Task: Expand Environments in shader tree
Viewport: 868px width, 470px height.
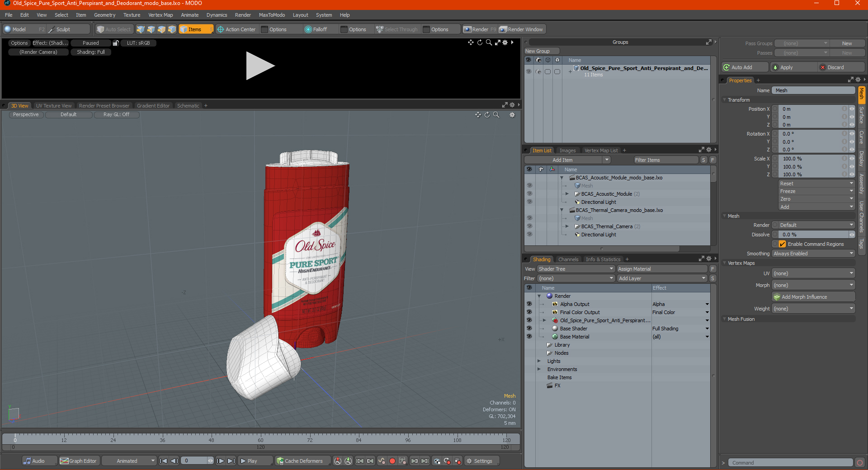Action: click(x=539, y=369)
